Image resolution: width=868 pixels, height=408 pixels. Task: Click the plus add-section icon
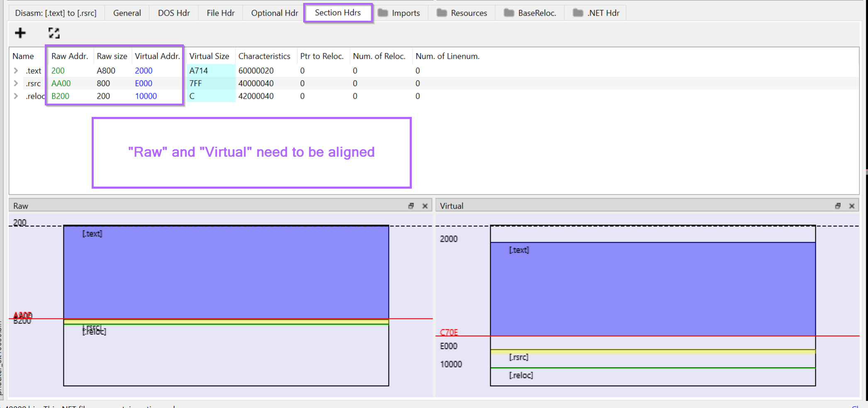(x=20, y=33)
